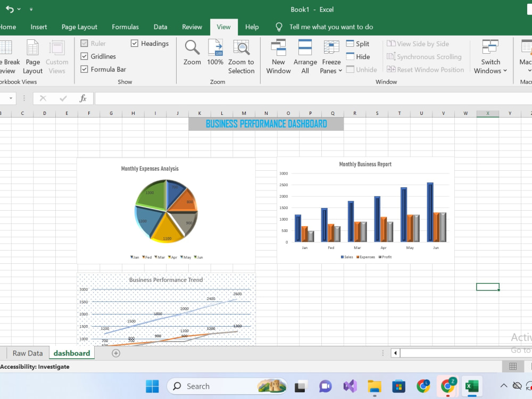532x399 pixels.
Task: Open a New Window
Action: pyautogui.click(x=278, y=56)
